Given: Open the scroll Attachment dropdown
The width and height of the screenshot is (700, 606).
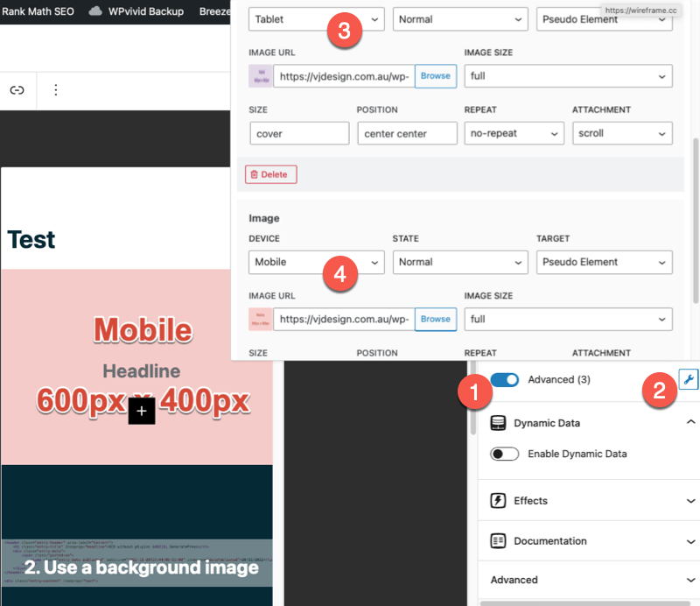Looking at the screenshot, I should tap(621, 133).
